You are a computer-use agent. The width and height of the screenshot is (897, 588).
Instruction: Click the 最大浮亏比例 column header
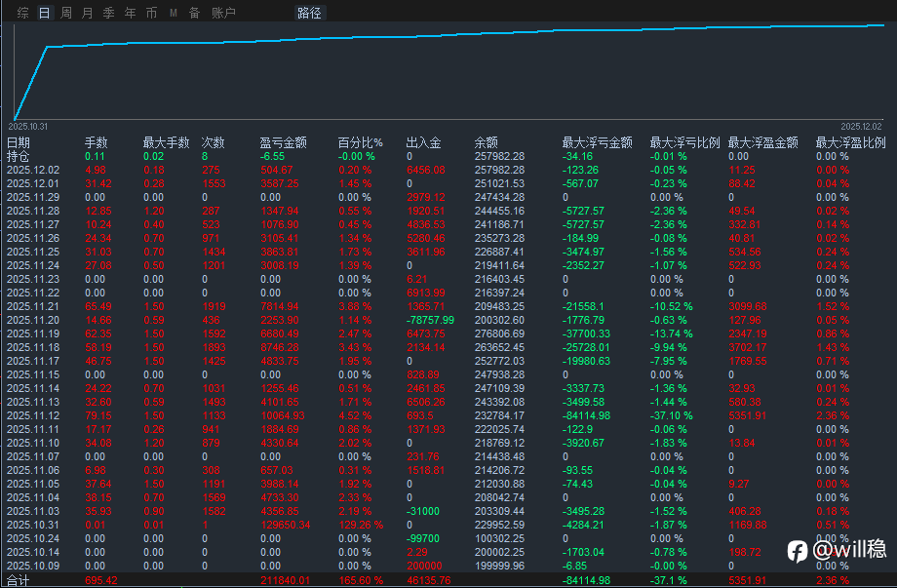click(x=684, y=142)
